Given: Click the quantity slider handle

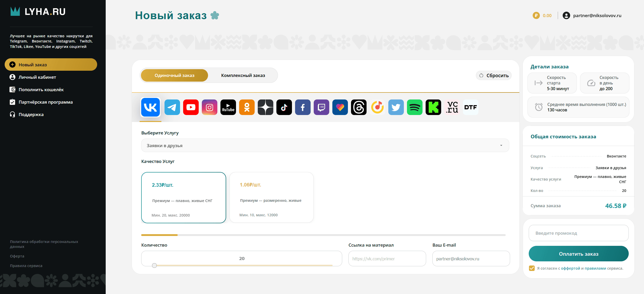Looking at the screenshot, I should (154, 266).
